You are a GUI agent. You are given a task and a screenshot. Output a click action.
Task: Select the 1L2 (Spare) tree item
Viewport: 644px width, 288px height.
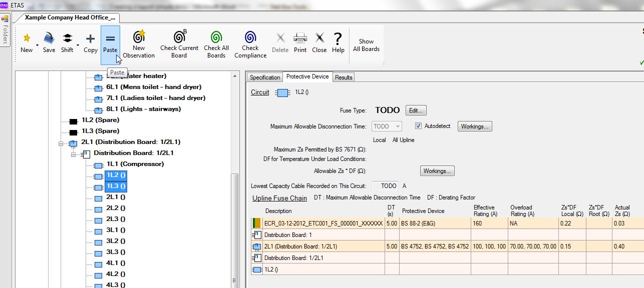pyautogui.click(x=100, y=120)
